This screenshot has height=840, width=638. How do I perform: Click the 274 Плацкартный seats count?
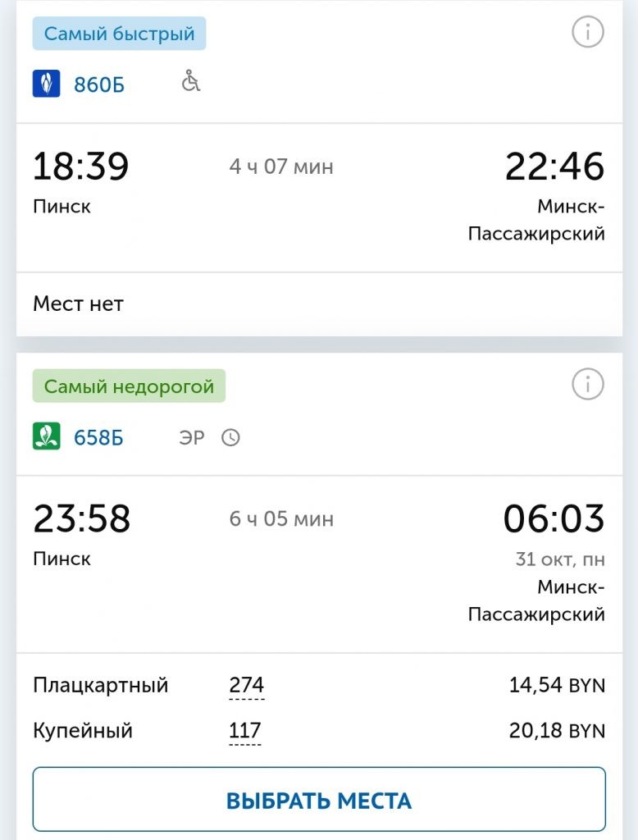246,686
